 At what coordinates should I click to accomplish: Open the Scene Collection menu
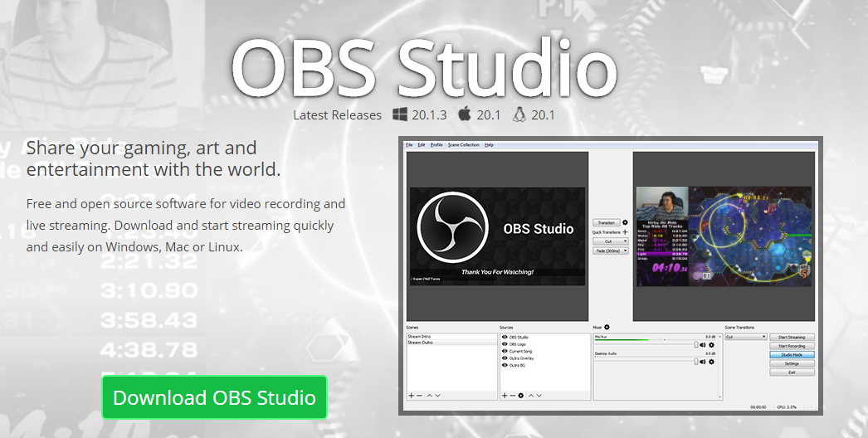463,145
